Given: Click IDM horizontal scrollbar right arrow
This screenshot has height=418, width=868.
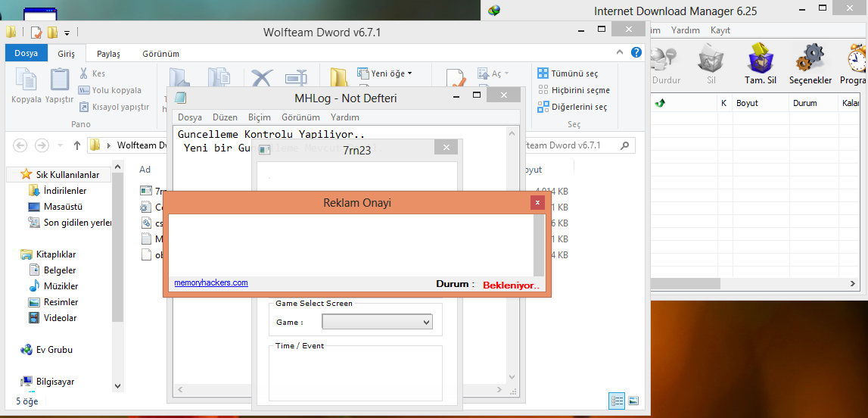Looking at the screenshot, I should tap(853, 283).
